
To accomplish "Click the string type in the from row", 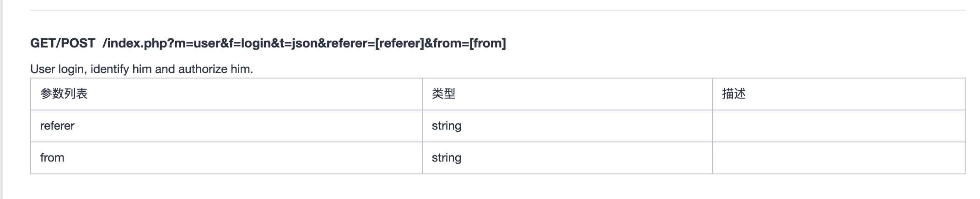I will (x=447, y=158).
